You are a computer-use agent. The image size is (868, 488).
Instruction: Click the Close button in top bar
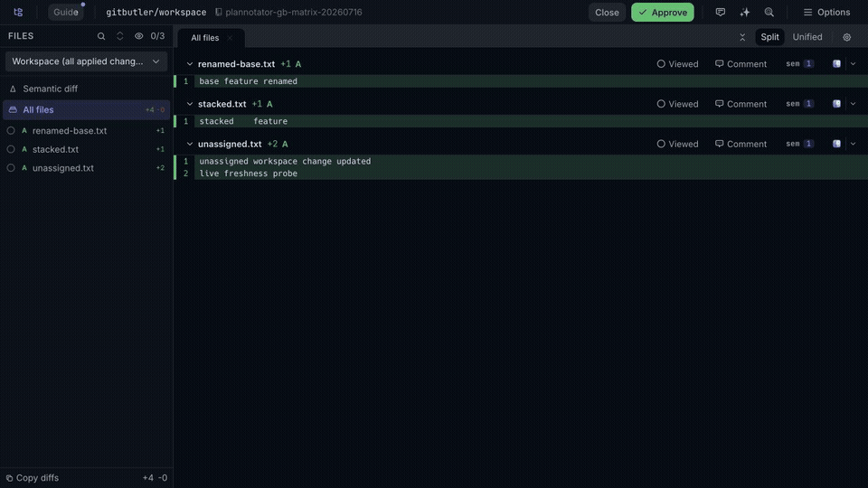(x=607, y=12)
